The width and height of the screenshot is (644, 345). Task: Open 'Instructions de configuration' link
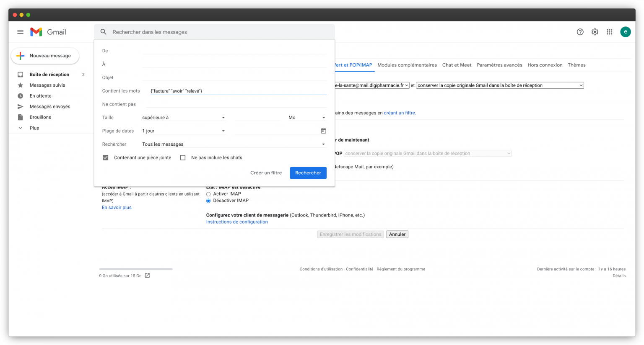237,221
